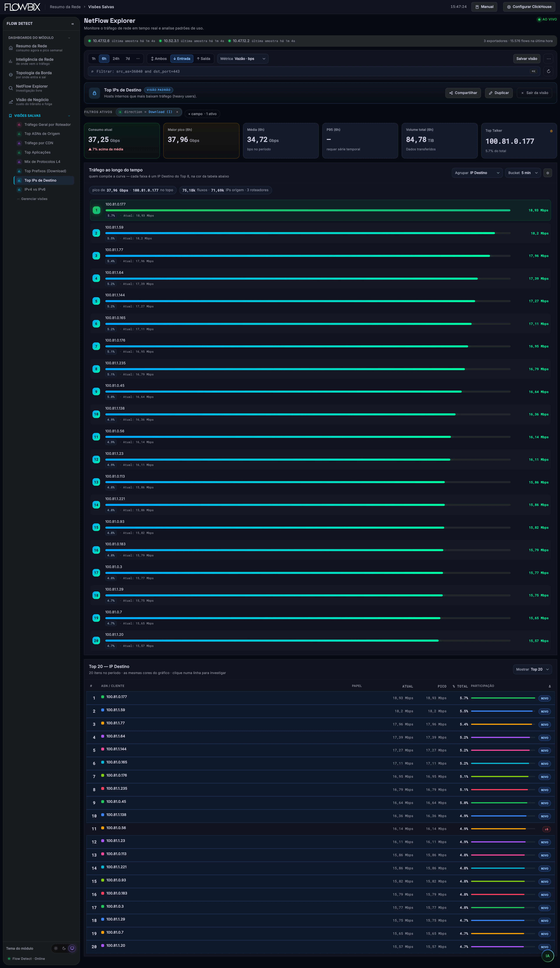Click rank badge 20 for 100.81.1.20
The image size is (560, 968).
coord(96,641)
